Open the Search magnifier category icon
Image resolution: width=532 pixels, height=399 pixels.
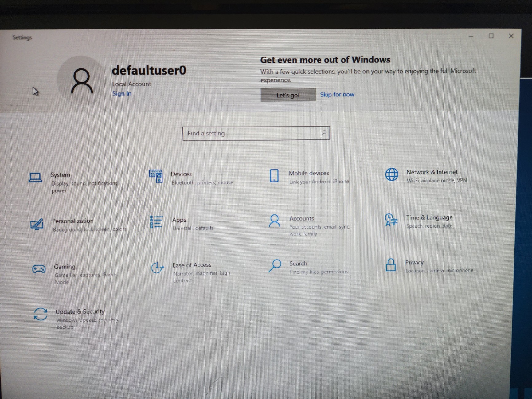(x=275, y=266)
